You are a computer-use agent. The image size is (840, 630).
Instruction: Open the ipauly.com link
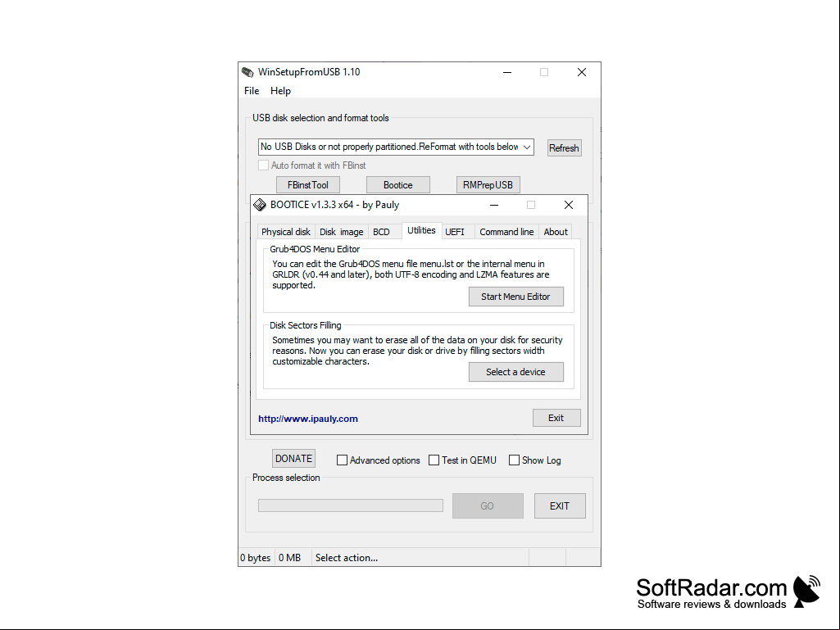coord(308,419)
